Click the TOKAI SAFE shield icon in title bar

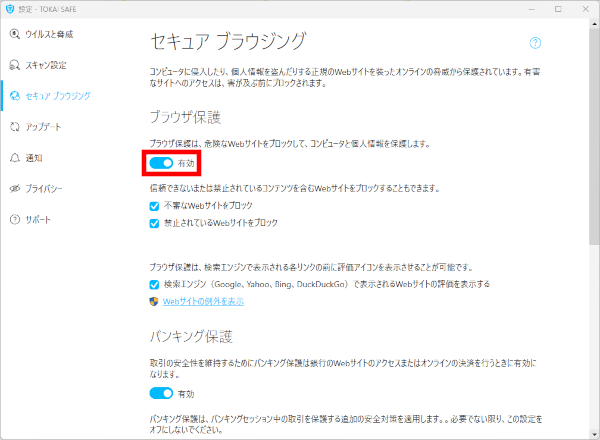[10, 9]
